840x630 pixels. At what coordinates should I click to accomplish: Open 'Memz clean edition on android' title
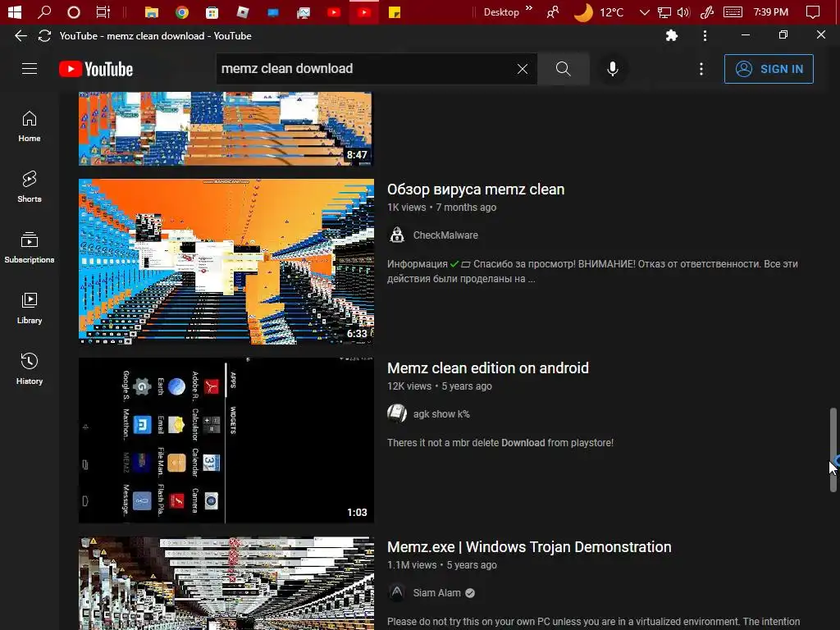point(487,368)
